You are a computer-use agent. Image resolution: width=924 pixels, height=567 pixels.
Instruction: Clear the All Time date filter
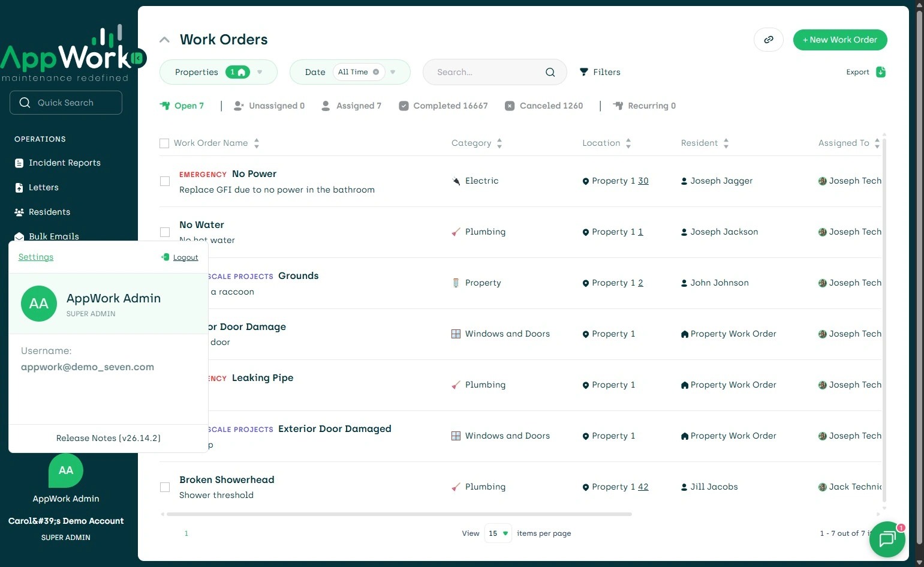pos(376,72)
